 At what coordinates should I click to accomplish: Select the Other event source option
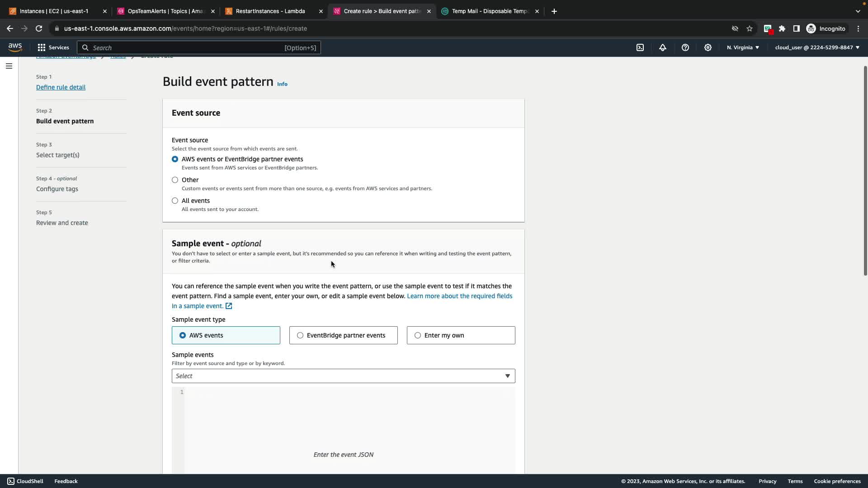175,180
